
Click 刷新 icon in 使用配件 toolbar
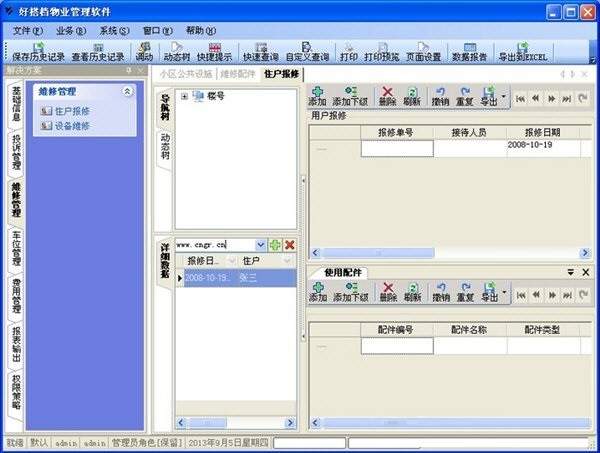[412, 292]
